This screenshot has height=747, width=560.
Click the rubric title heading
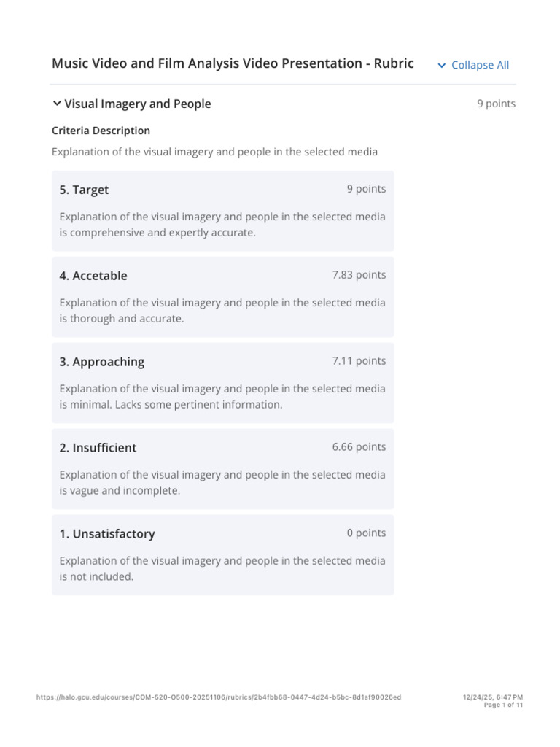(233, 63)
